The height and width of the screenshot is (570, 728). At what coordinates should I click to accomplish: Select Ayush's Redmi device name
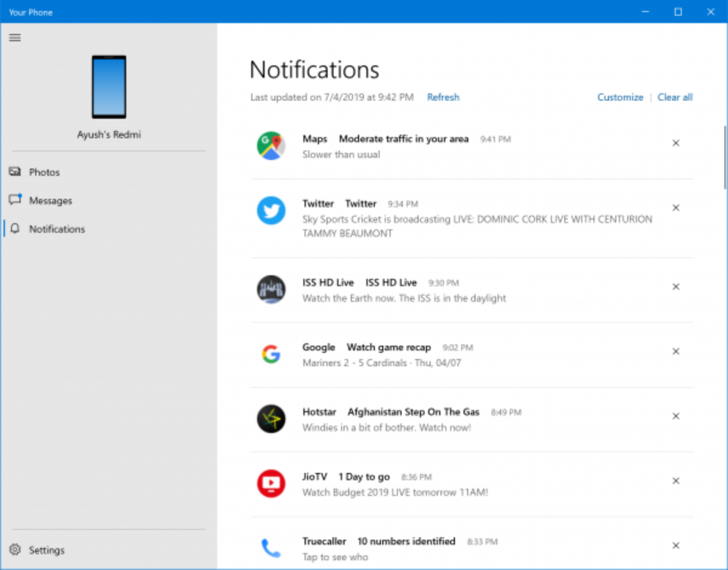(109, 135)
